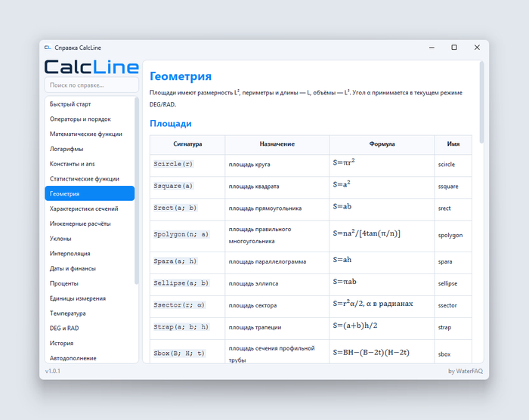Screen dimensions: 529x420
Task: Click the v1.0.1 version label
Action: (x=53, y=371)
